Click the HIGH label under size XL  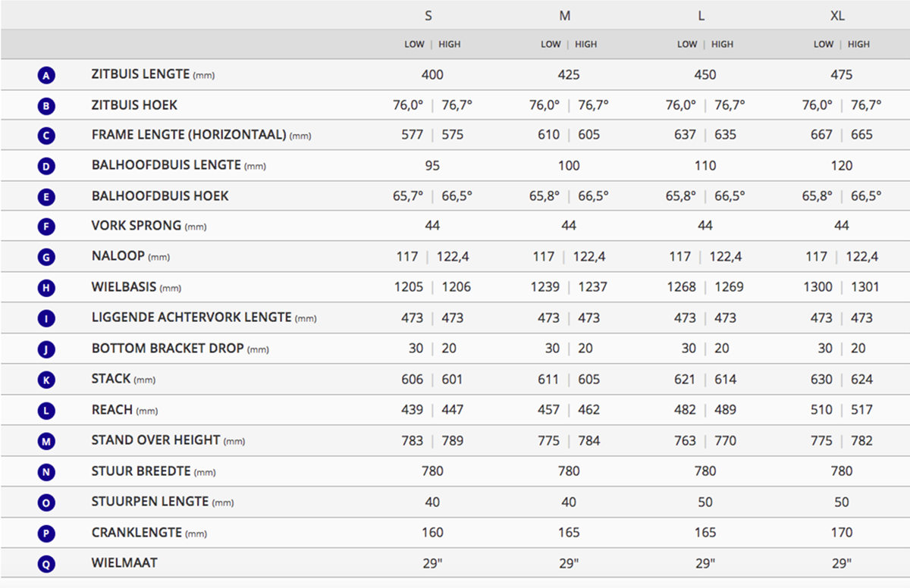coord(858,45)
